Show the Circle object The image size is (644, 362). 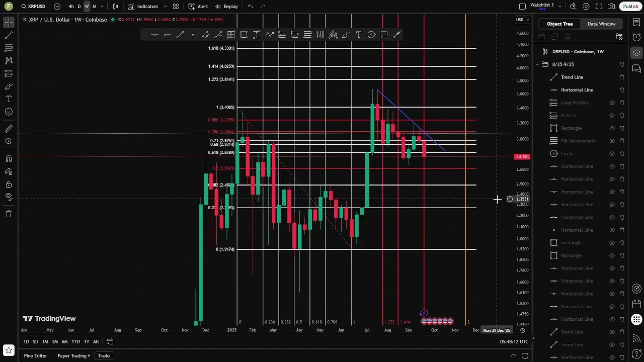coord(612,153)
